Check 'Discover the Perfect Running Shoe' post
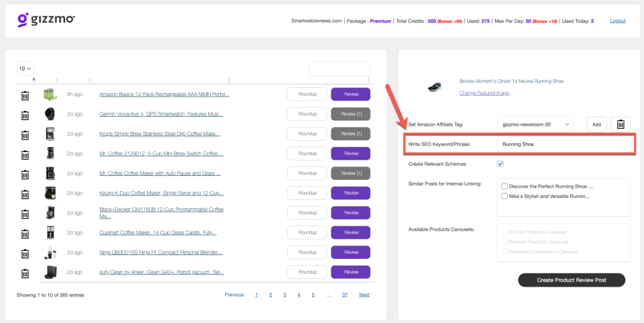Image resolution: width=644 pixels, height=323 pixels. (x=504, y=186)
